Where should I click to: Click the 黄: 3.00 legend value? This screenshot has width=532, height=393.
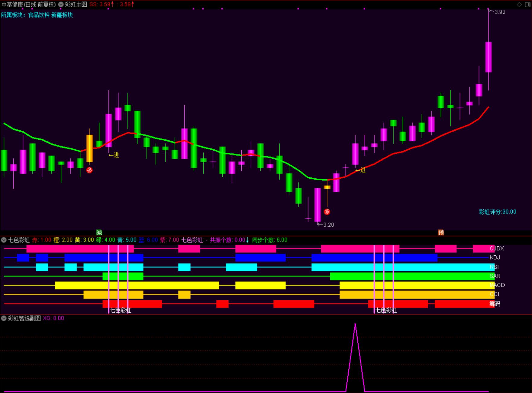[x=85, y=240]
